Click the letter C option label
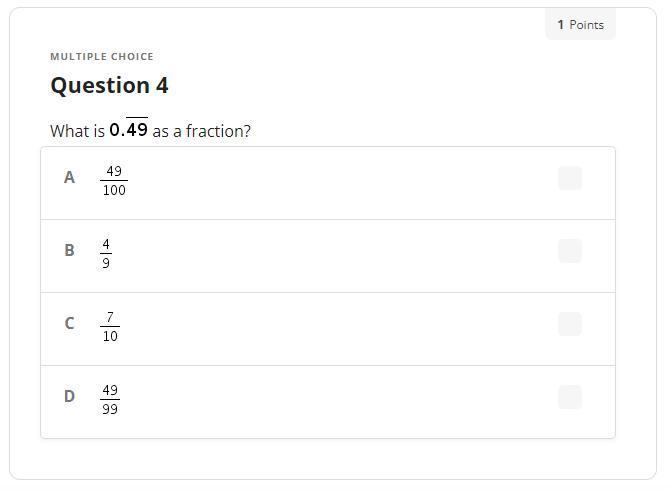Viewport: 670px width, 490px height. tap(69, 324)
